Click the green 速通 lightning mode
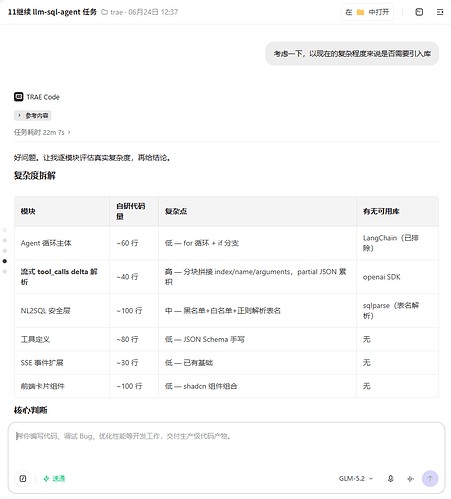The height and width of the screenshot is (499, 451). coord(54,479)
